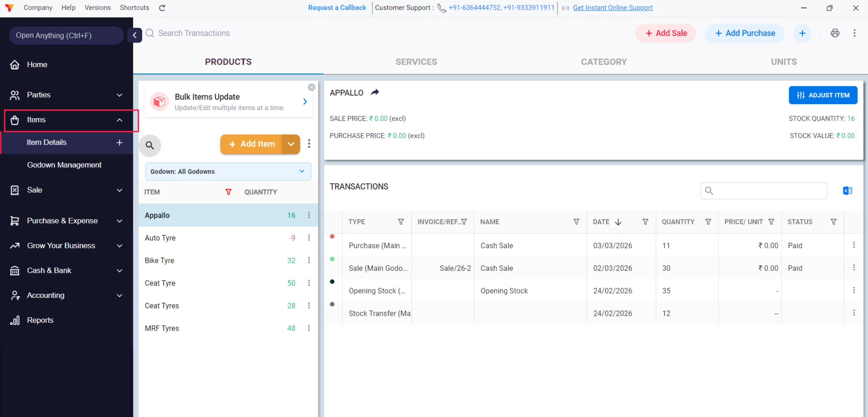Click the Add Purchase button
Viewport: 868px width, 417px height.
pos(744,33)
